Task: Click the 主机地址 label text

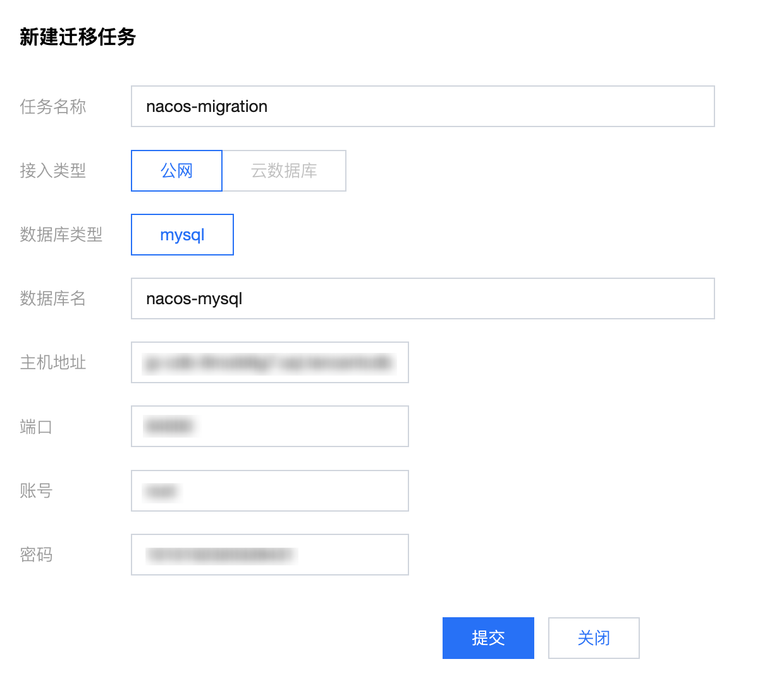Action: [52, 362]
